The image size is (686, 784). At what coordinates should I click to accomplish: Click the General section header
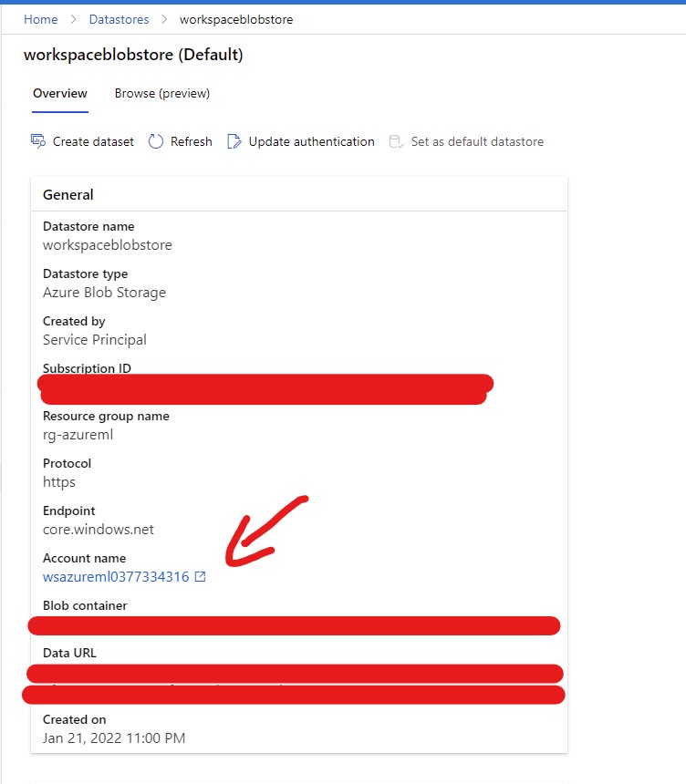pos(68,194)
